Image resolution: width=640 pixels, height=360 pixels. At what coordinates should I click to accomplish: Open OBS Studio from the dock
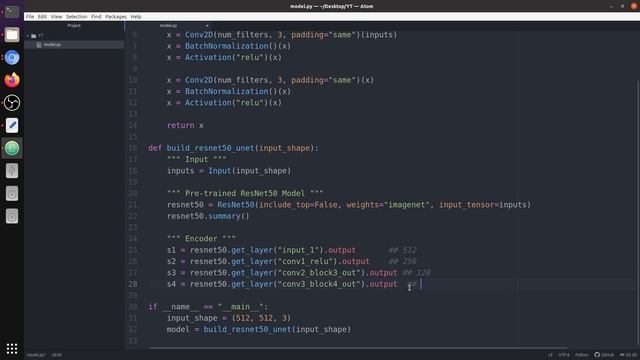12,103
